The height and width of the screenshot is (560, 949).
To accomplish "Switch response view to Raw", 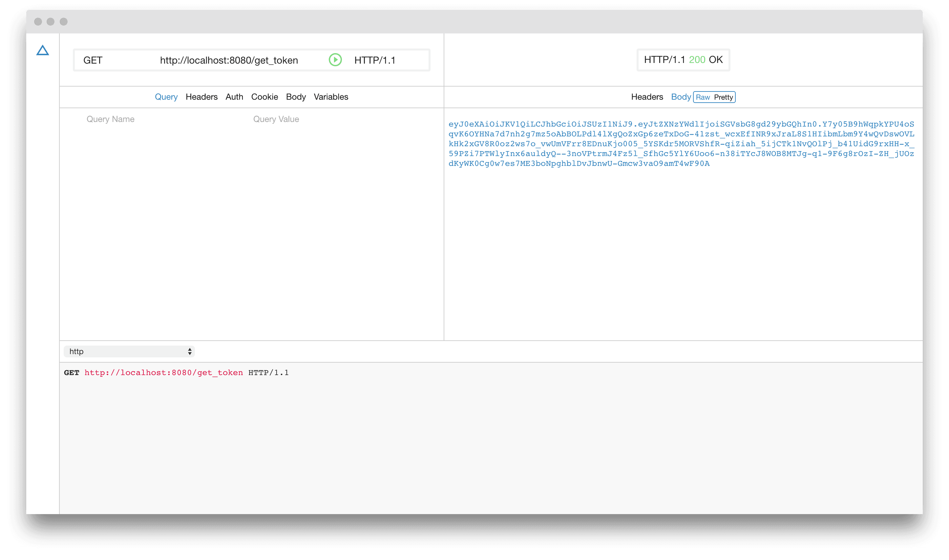I will [x=703, y=97].
